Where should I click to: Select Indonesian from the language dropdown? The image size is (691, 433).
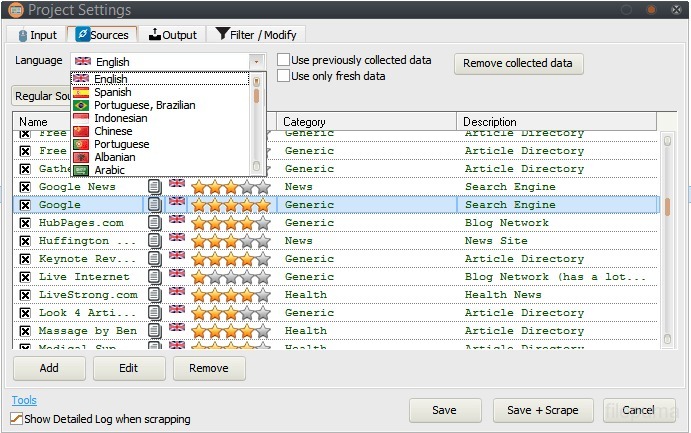point(120,118)
